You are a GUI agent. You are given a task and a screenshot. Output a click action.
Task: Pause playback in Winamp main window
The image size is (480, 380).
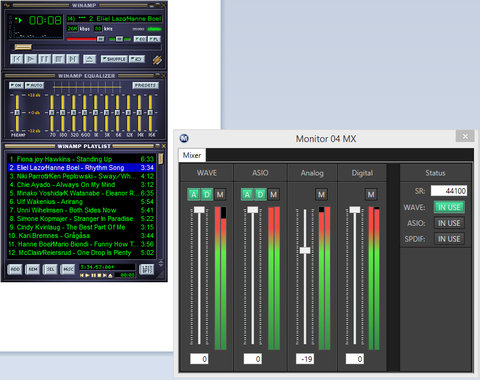[44, 59]
